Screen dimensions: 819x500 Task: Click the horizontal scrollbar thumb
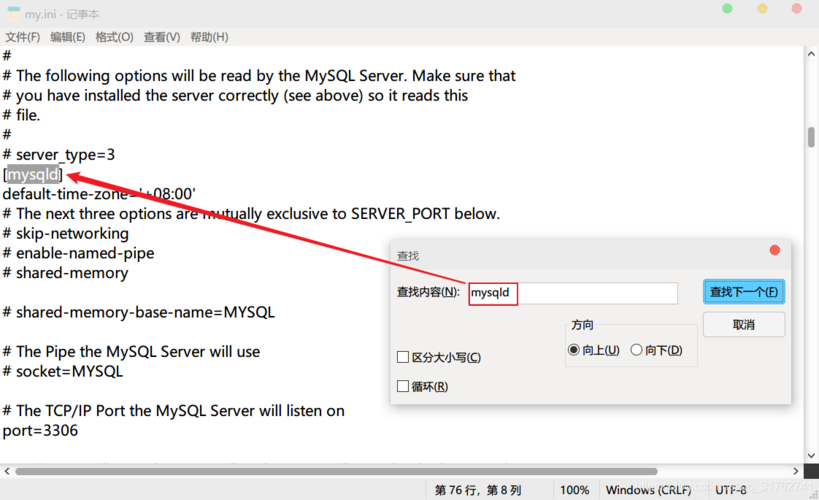click(336, 471)
